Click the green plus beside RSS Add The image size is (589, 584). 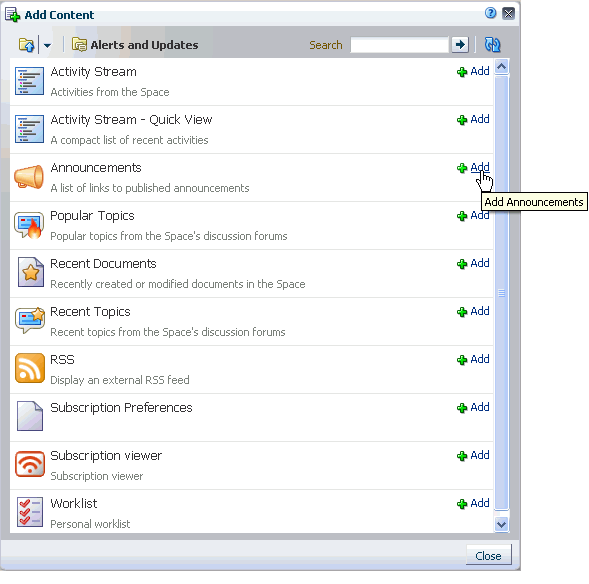point(462,360)
